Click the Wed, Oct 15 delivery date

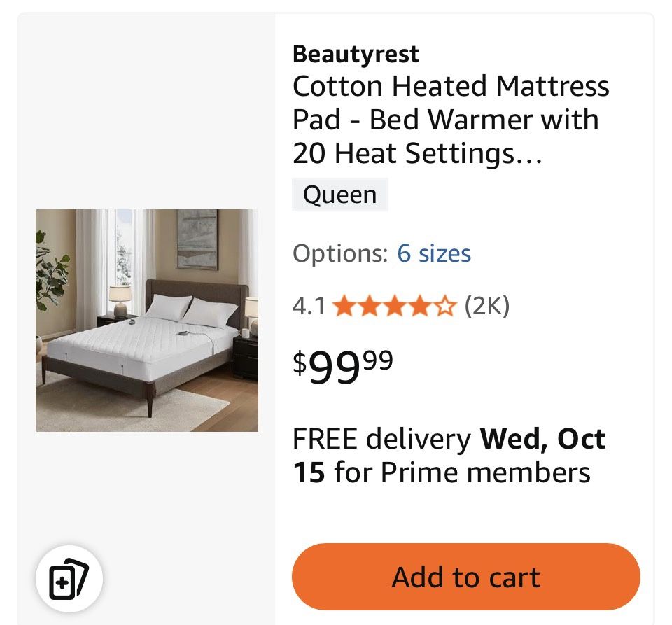(542, 439)
